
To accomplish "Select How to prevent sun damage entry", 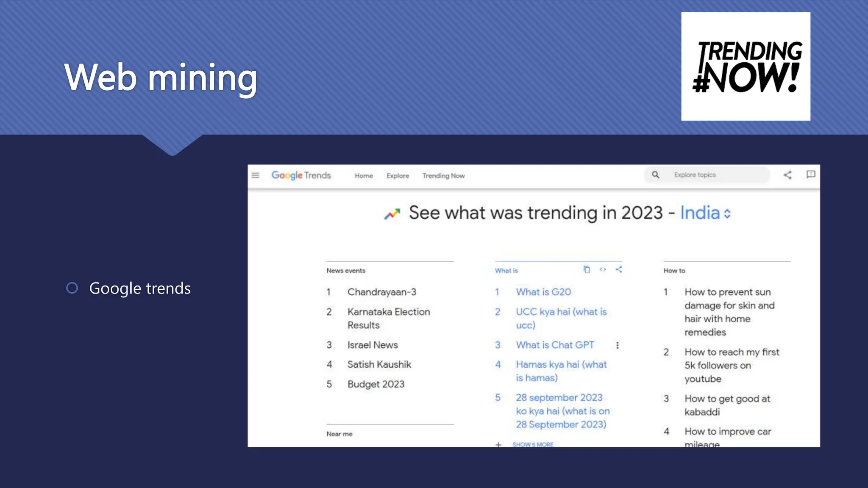I will [729, 312].
